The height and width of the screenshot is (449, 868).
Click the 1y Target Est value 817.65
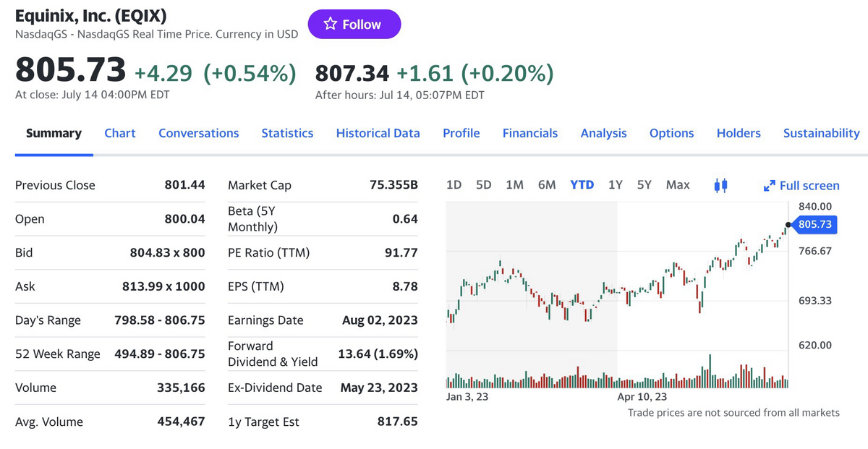click(398, 422)
